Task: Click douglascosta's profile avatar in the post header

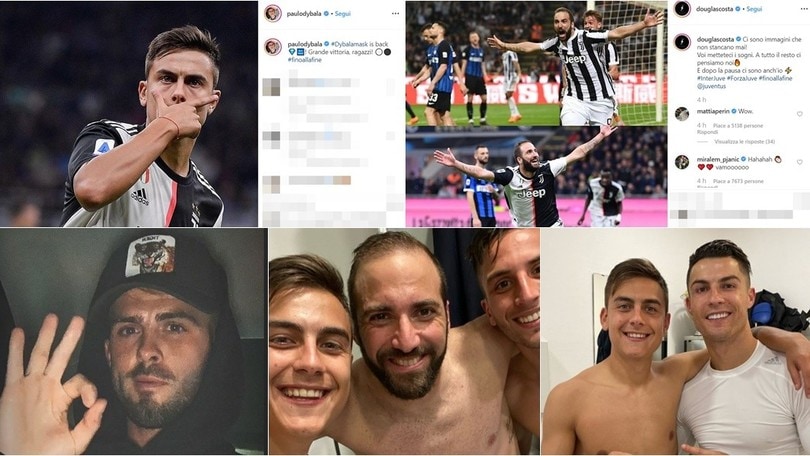Action: pyautogui.click(x=682, y=9)
